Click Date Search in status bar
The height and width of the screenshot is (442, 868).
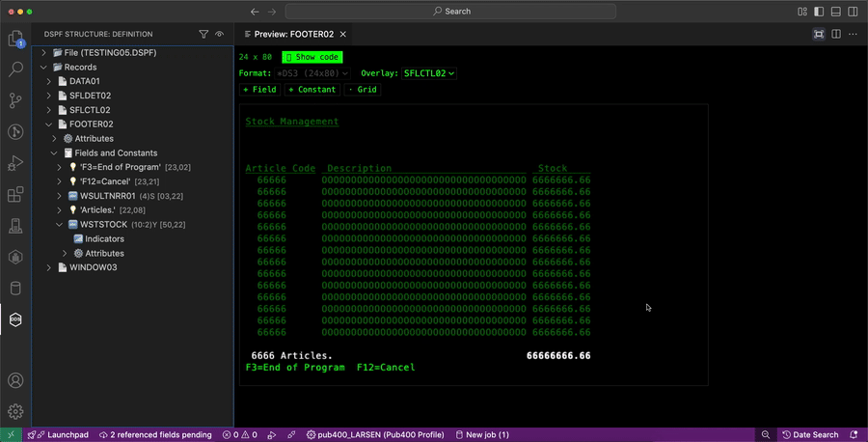coord(810,435)
